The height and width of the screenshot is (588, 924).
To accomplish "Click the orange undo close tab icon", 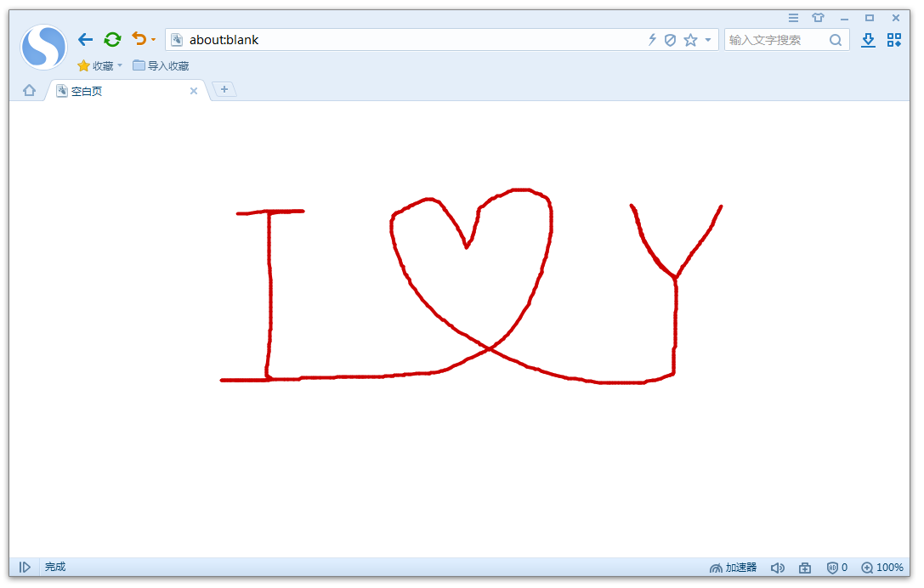I will pyautogui.click(x=139, y=39).
